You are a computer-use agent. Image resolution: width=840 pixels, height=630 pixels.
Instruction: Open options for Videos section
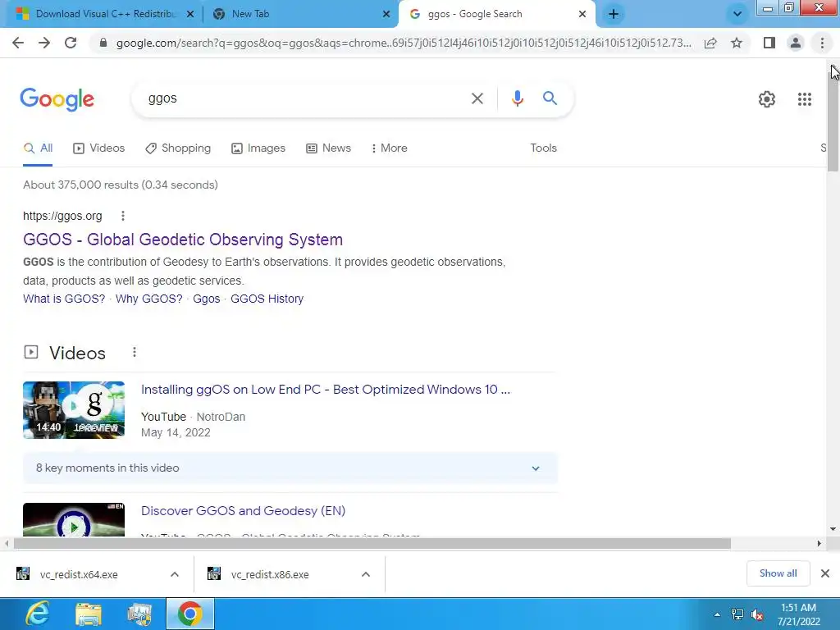[x=135, y=352]
